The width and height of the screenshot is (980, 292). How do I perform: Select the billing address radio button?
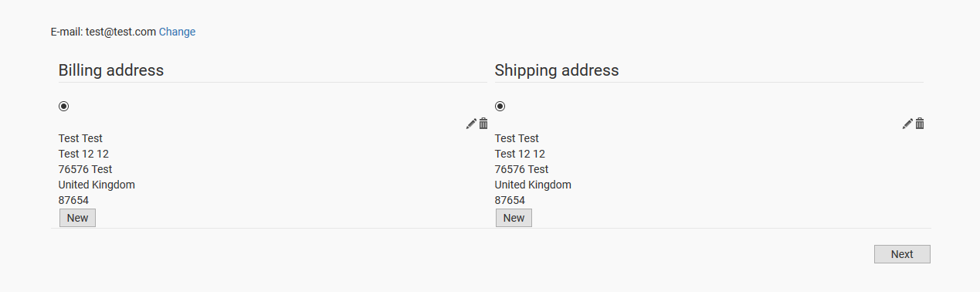[63, 106]
